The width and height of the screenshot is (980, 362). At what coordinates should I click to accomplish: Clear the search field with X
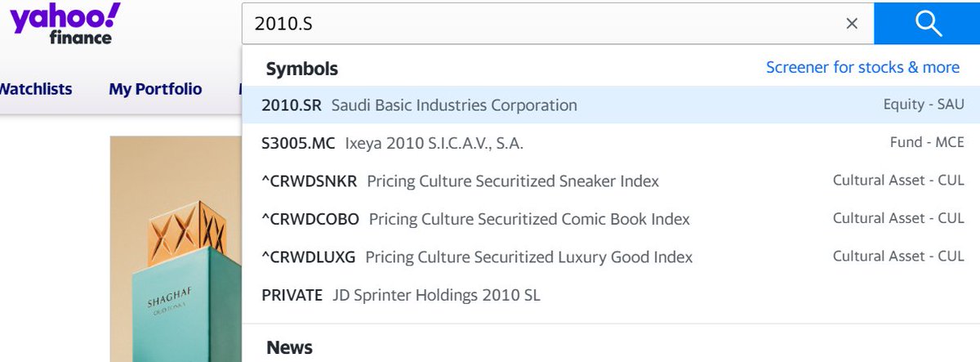pyautogui.click(x=852, y=24)
